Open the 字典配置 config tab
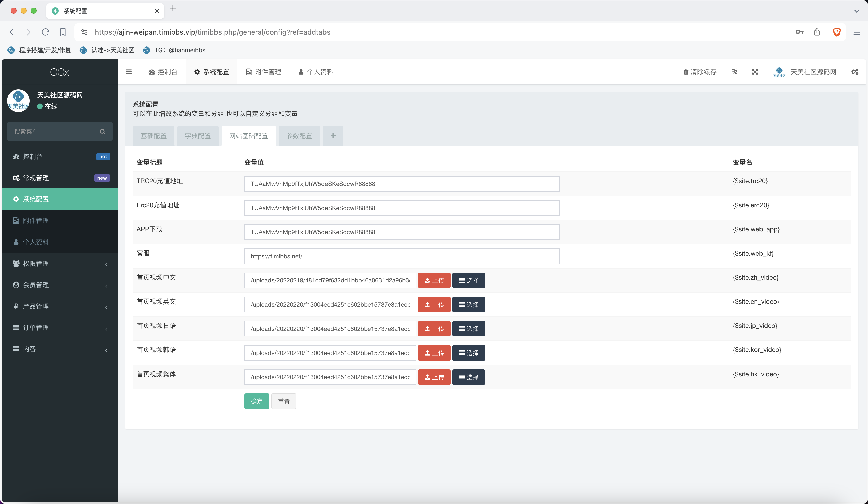The image size is (868, 504). click(198, 136)
